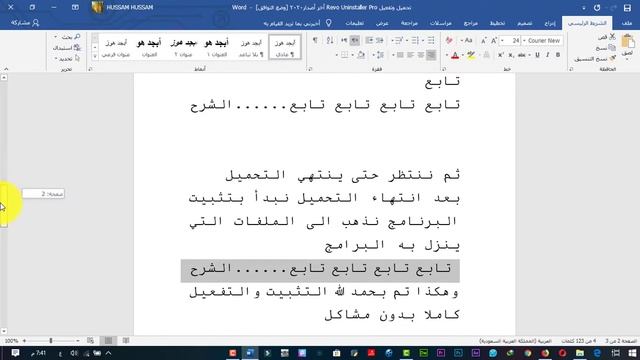Toggle italic formatting
The width and height of the screenshot is (640, 360).
(547, 55)
